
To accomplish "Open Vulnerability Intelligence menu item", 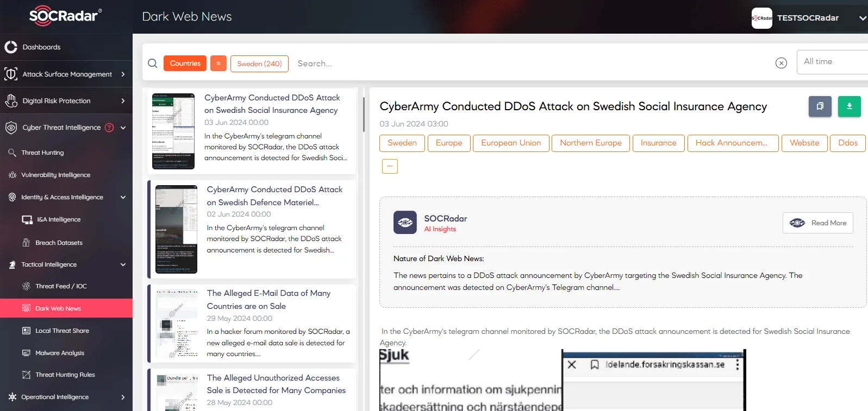I will click(55, 175).
